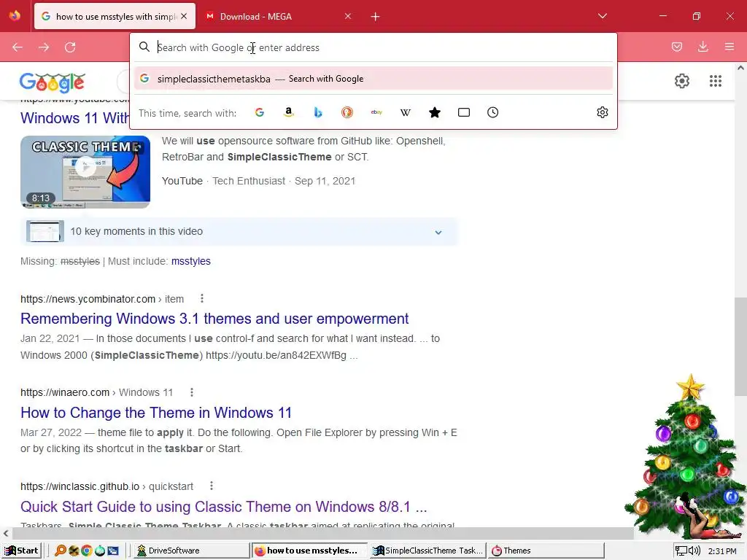The width and height of the screenshot is (747, 560).
Task: Click Must include msstyles link
Action: [191, 262]
